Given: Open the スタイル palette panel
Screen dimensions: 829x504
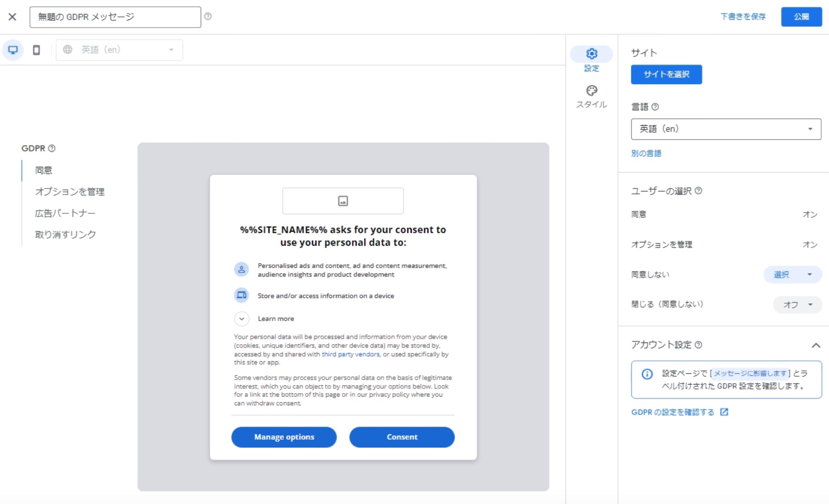Looking at the screenshot, I should point(591,96).
